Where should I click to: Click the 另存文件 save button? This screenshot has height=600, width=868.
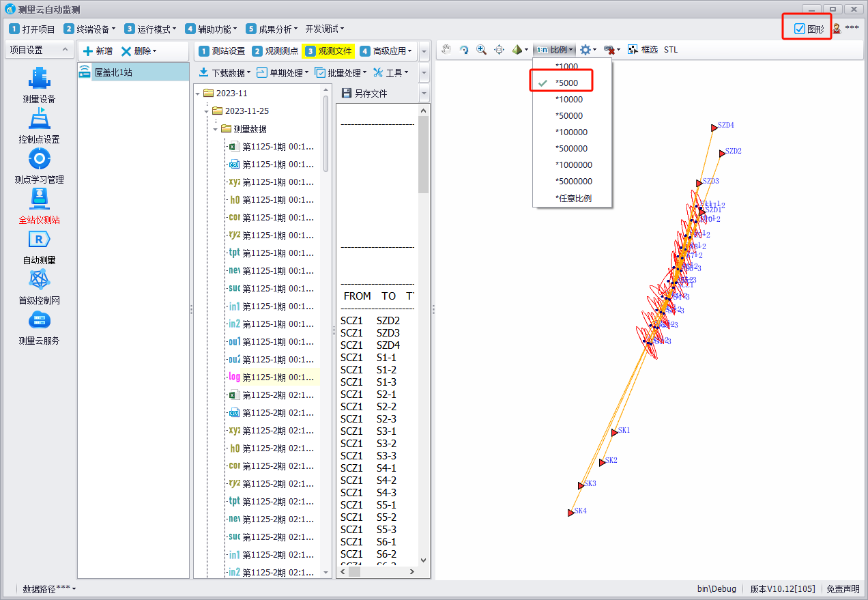[x=364, y=94]
